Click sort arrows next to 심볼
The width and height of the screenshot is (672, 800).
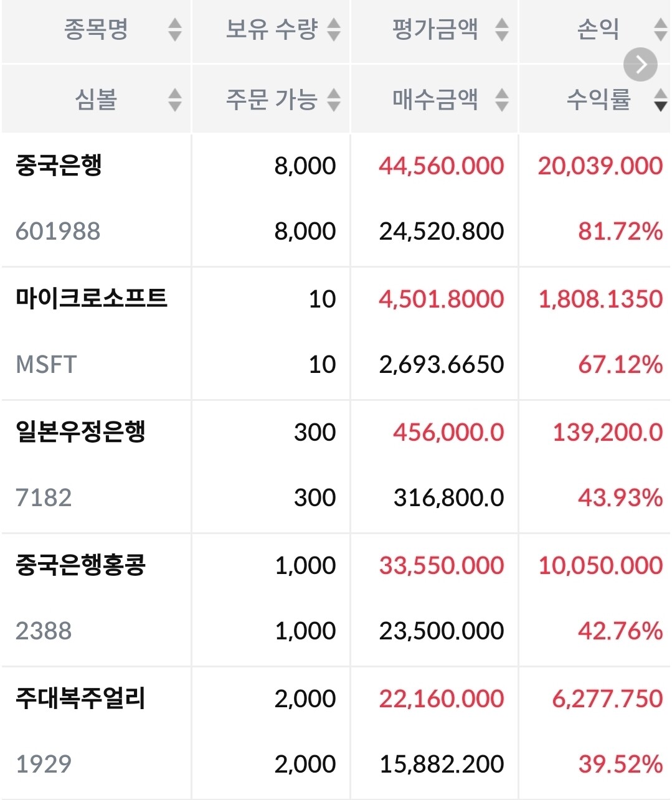point(175,100)
